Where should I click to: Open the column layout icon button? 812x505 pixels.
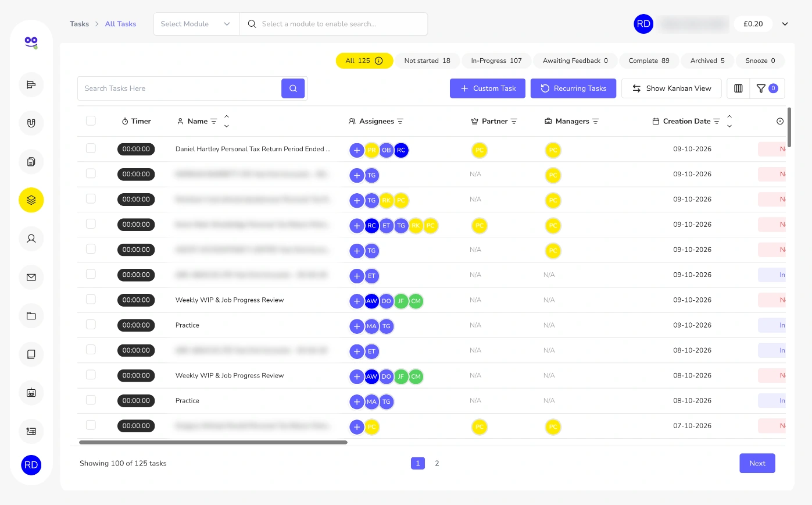coord(738,88)
